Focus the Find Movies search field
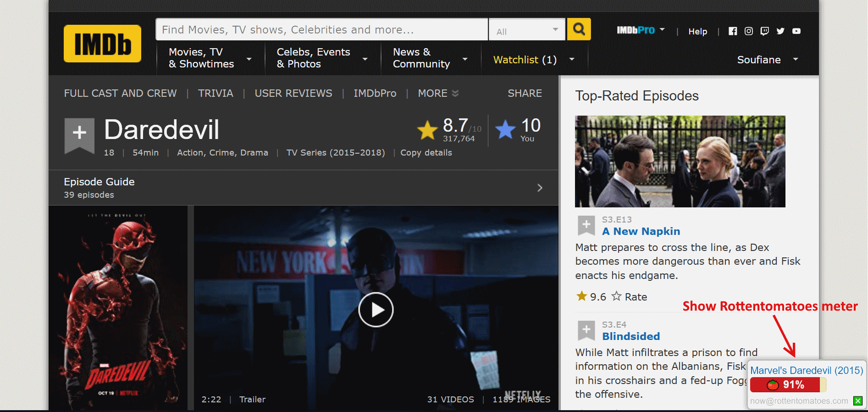The height and width of the screenshot is (412, 868). (322, 29)
